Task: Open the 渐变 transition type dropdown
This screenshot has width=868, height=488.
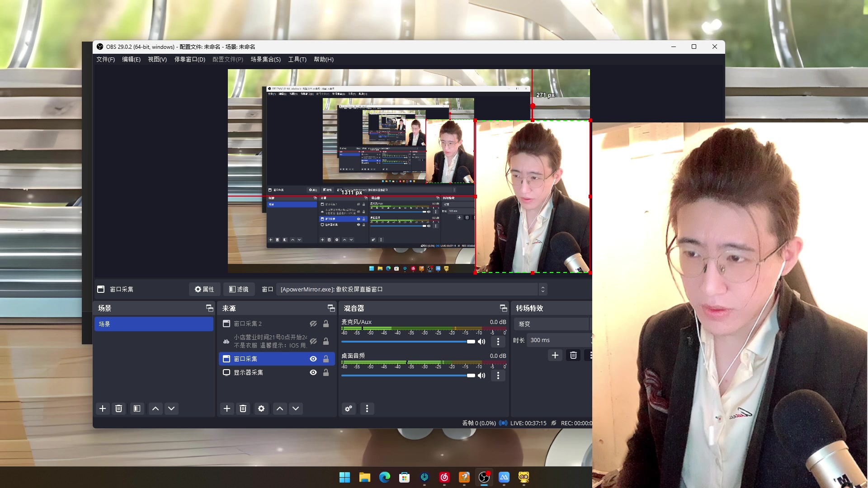Action: (x=552, y=324)
